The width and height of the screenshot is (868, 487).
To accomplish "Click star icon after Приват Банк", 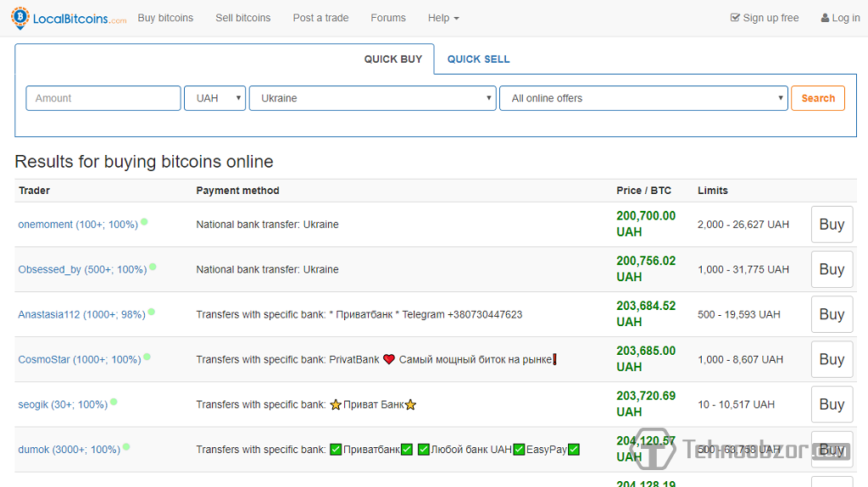I will pyautogui.click(x=410, y=405).
